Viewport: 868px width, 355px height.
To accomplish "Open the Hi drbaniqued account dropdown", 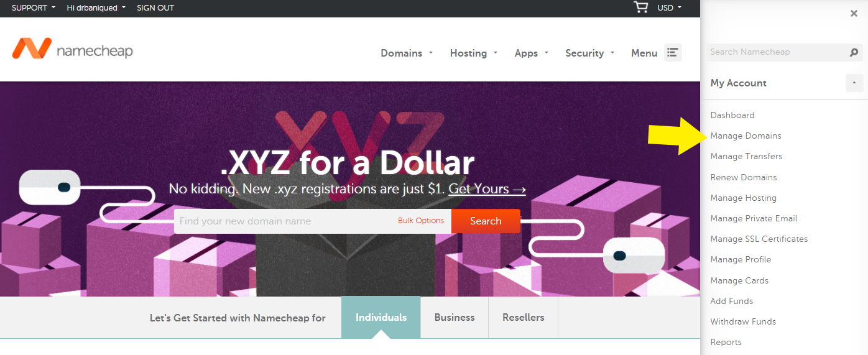I will click(96, 8).
